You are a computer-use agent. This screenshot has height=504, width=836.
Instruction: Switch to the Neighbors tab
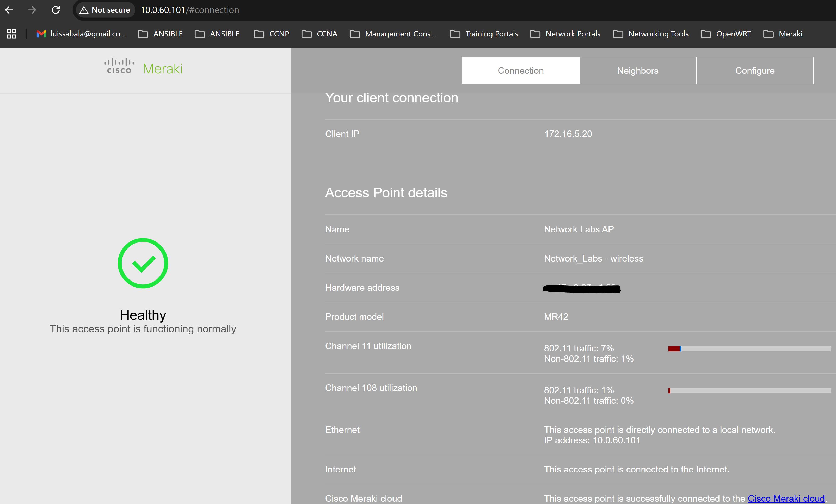tap(637, 71)
